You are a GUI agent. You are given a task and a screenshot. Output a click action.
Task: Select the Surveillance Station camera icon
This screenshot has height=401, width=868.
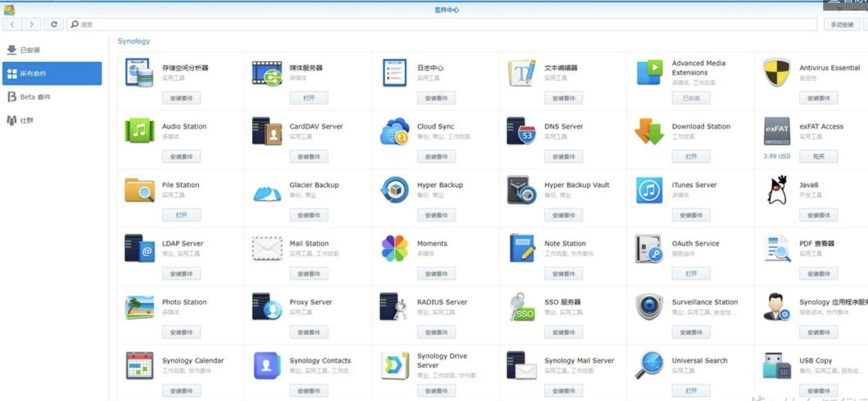tap(649, 307)
